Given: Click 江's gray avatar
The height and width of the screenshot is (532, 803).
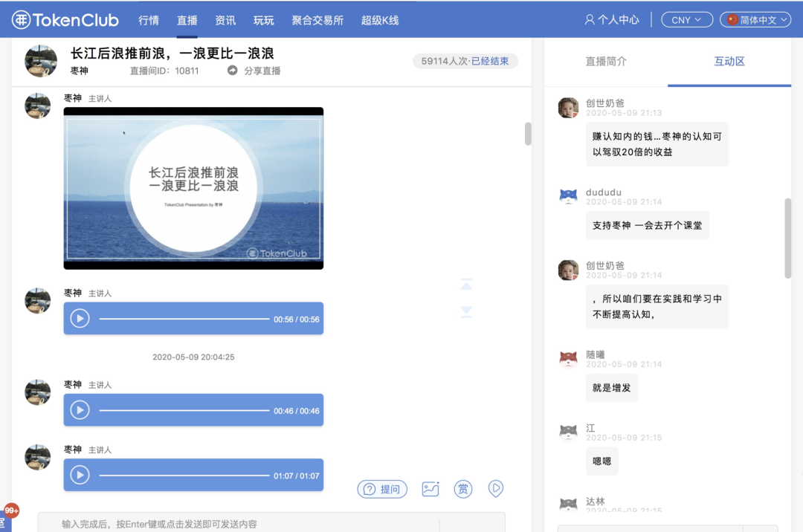Looking at the screenshot, I should point(568,432).
